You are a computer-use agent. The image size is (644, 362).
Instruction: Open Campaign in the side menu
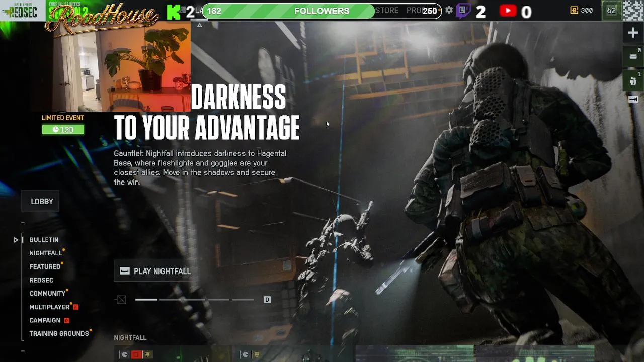pyautogui.click(x=45, y=320)
